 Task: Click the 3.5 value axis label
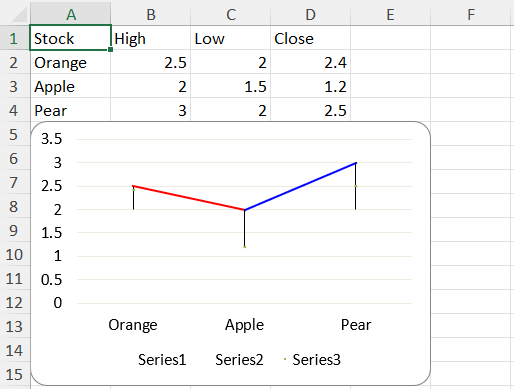click(52, 139)
